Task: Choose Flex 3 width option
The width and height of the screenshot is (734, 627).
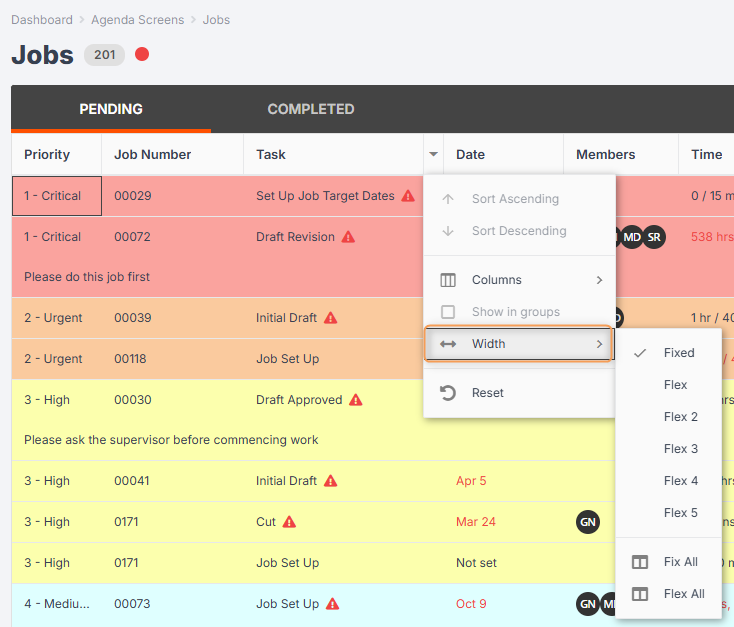Action: click(x=668, y=449)
